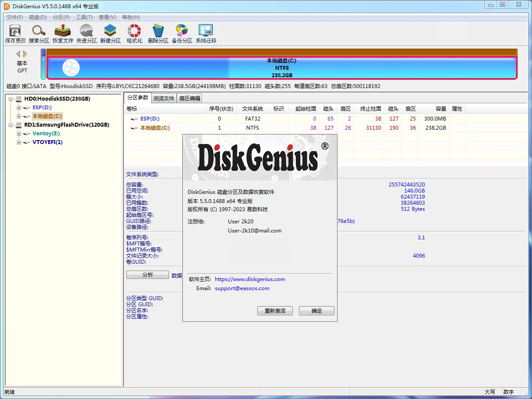The image size is (532, 399).
Task: Switch to the 浏览文件 tab
Action: [164, 98]
